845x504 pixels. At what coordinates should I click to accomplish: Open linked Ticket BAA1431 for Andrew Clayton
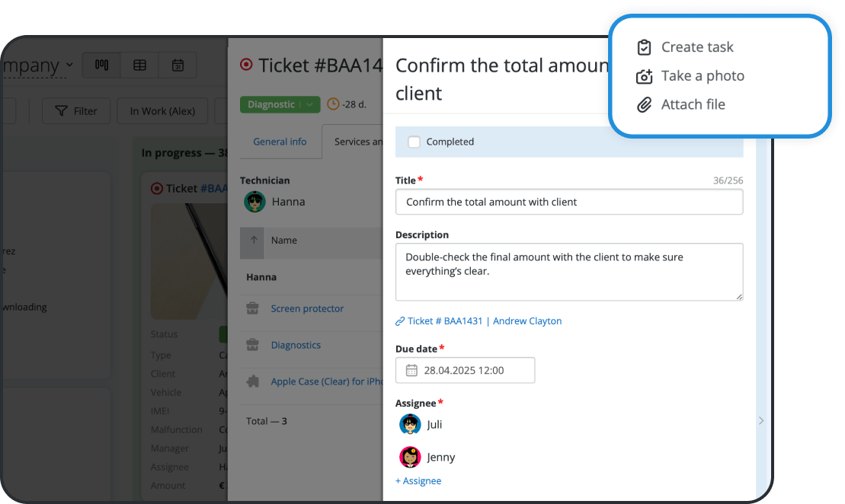tap(479, 321)
